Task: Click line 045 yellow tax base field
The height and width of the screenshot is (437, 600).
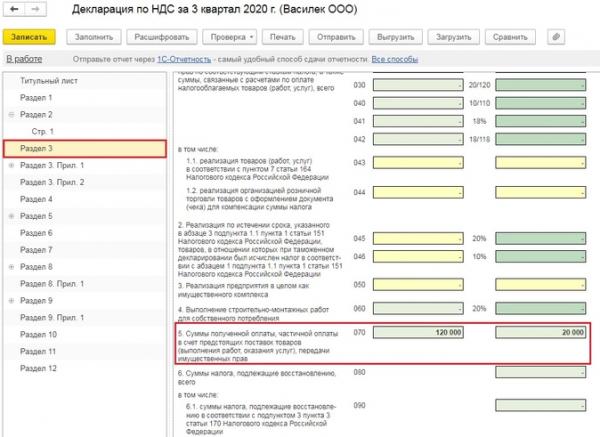Action: click(418, 238)
